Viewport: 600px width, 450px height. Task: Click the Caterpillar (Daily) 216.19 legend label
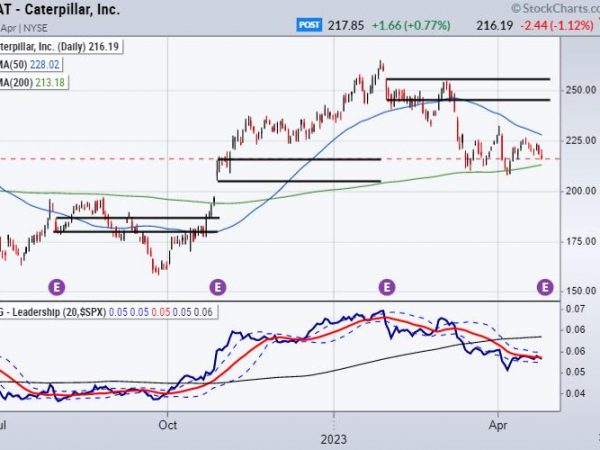pos(60,47)
